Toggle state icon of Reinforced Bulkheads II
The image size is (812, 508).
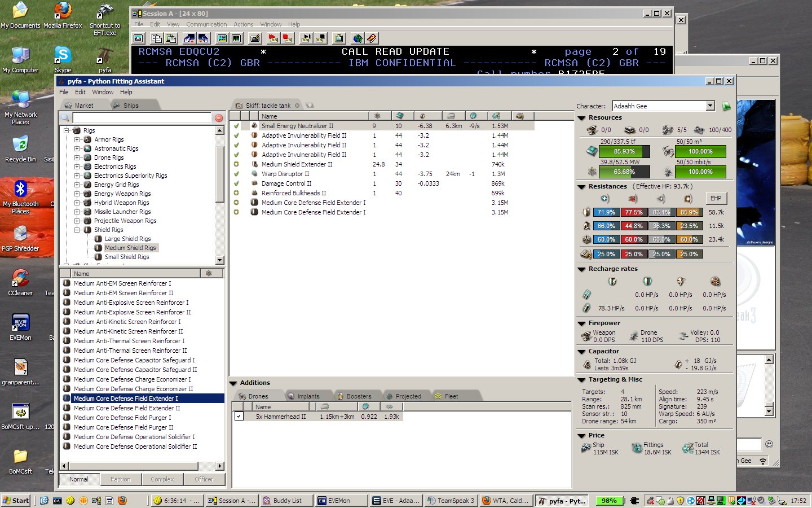pos(236,193)
